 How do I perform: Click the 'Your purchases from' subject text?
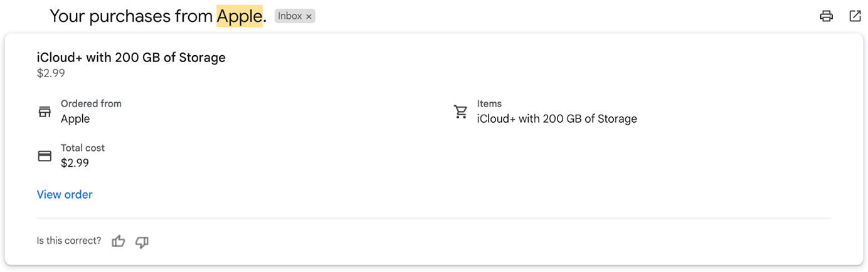[131, 17]
